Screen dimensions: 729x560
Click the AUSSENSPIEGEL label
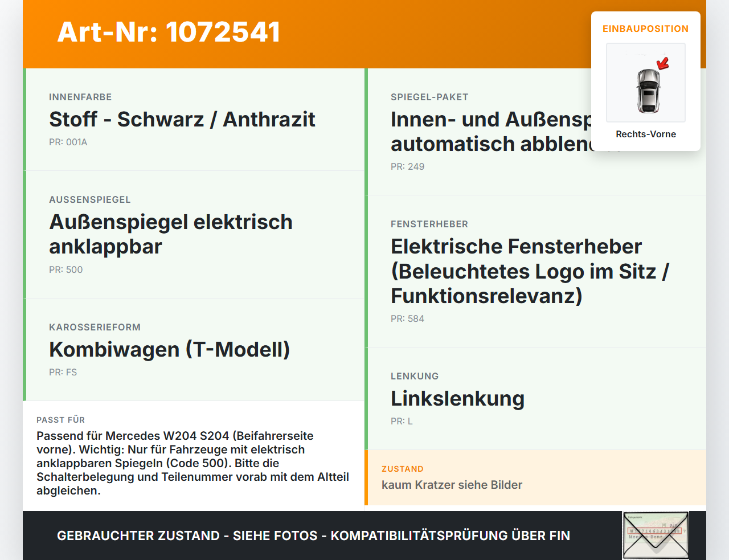[90, 199]
